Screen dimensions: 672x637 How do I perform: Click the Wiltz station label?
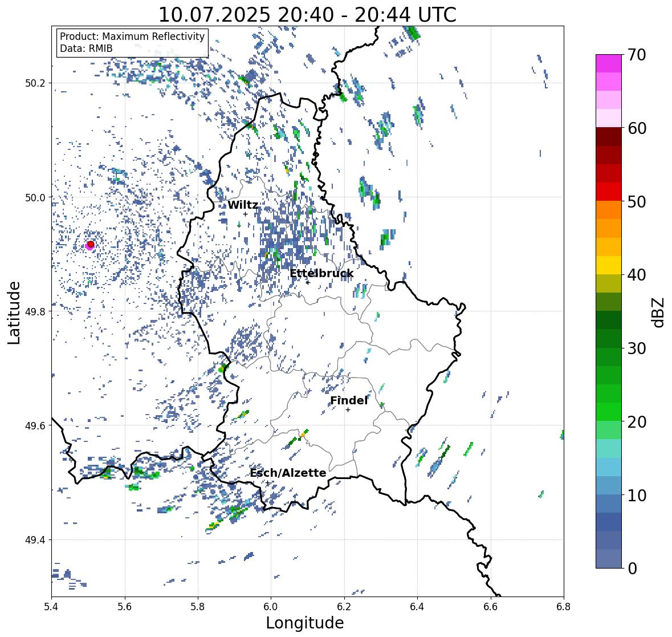[x=243, y=205]
